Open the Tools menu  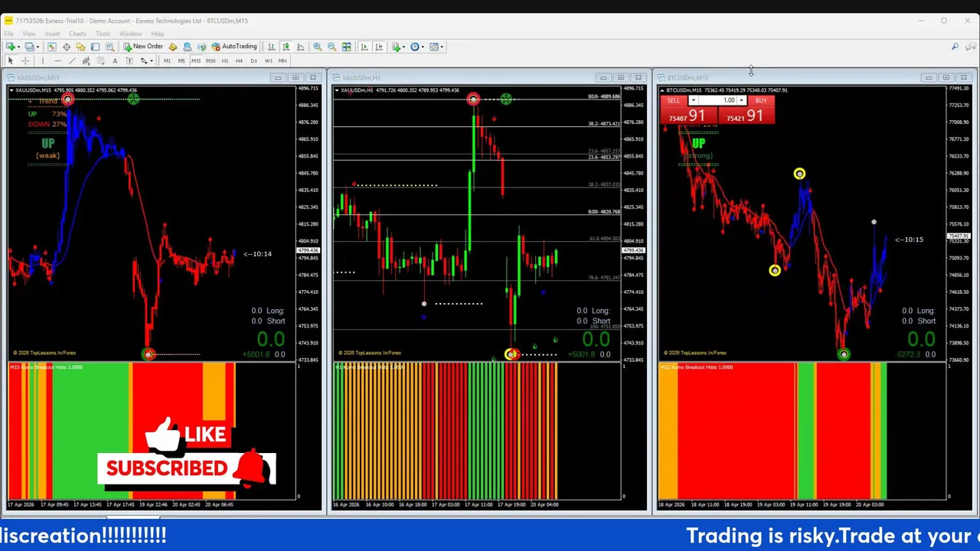[103, 34]
